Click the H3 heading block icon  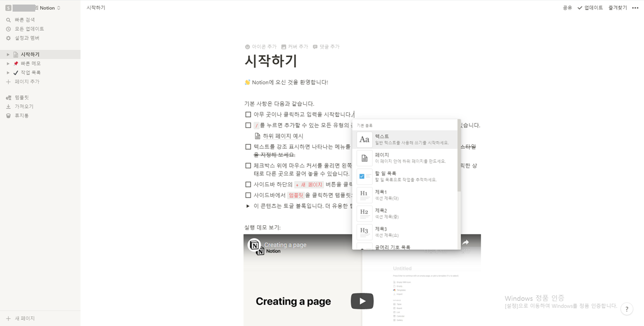click(364, 232)
